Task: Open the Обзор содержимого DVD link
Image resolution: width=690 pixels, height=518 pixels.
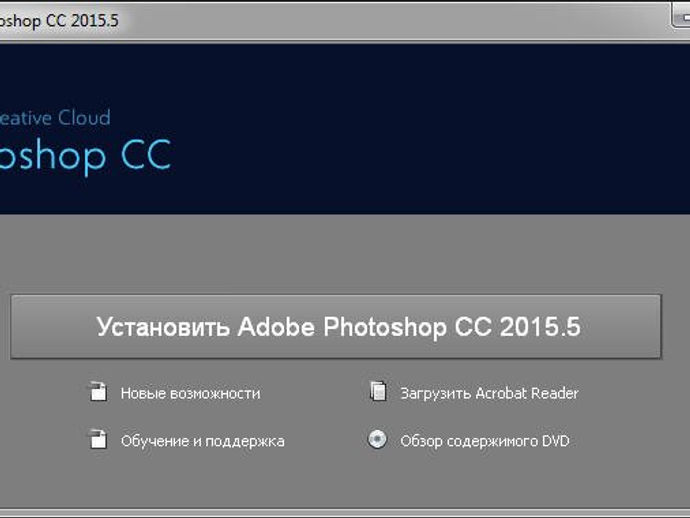Action: pos(485,441)
